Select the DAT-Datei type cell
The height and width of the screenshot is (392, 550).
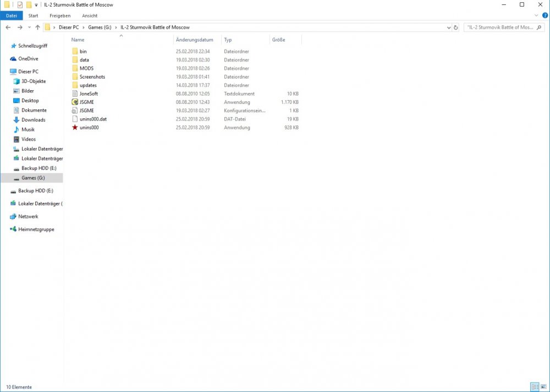235,119
